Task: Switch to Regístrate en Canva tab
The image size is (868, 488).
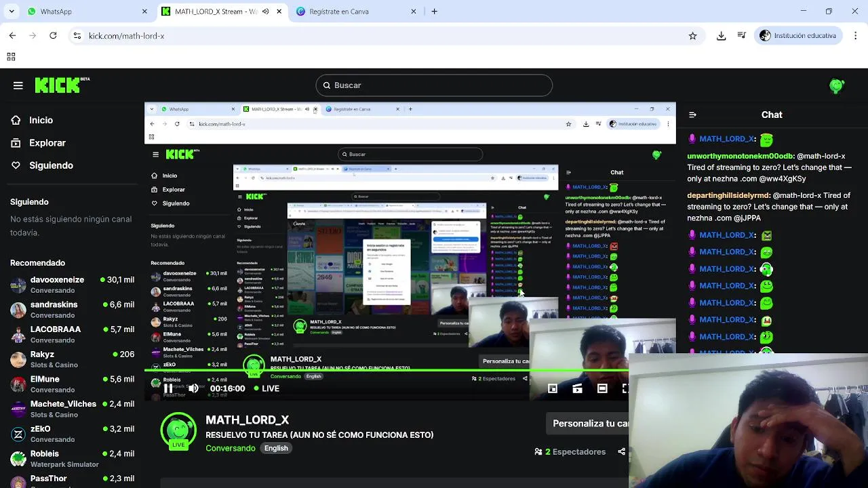Action: coord(357,12)
